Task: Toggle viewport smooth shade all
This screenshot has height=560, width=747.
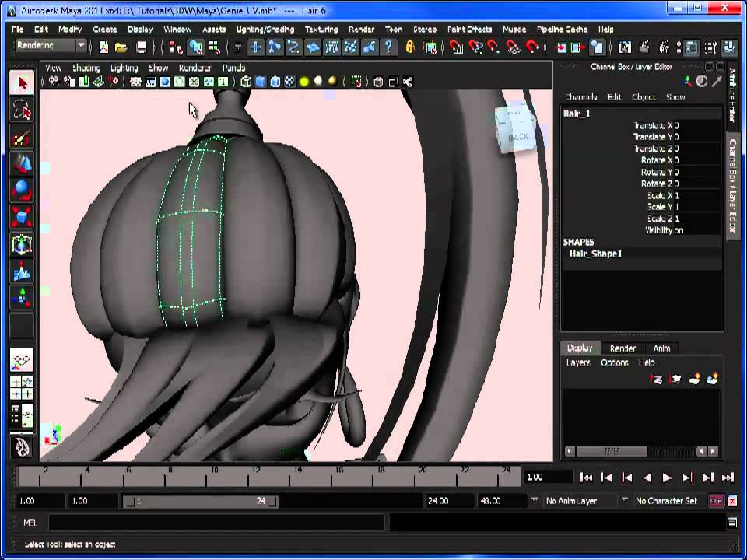Action: click(x=260, y=82)
